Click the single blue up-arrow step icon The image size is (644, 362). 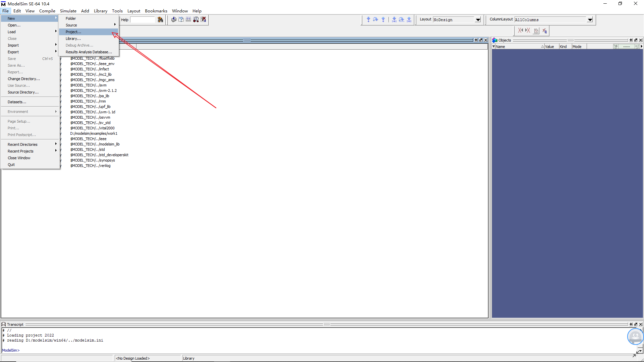(383, 20)
